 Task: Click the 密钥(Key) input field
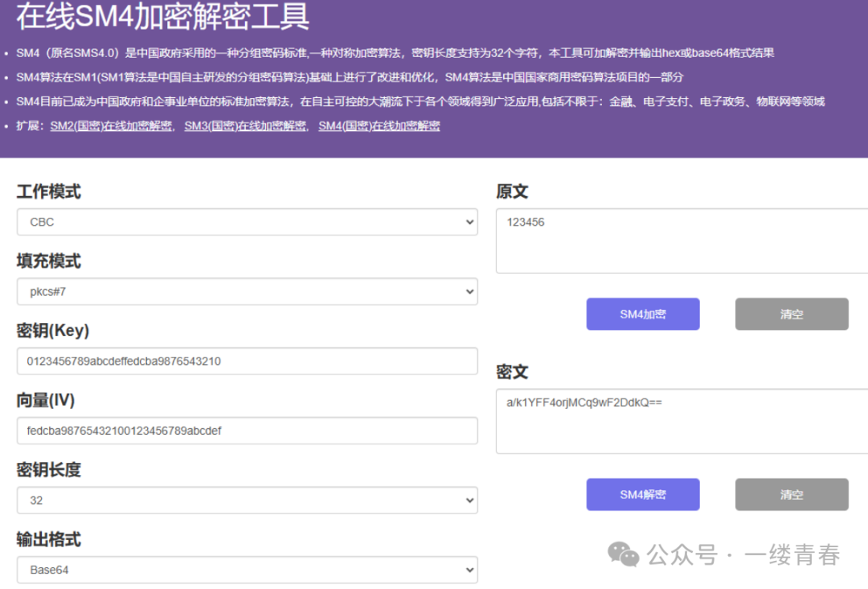pyautogui.click(x=247, y=361)
